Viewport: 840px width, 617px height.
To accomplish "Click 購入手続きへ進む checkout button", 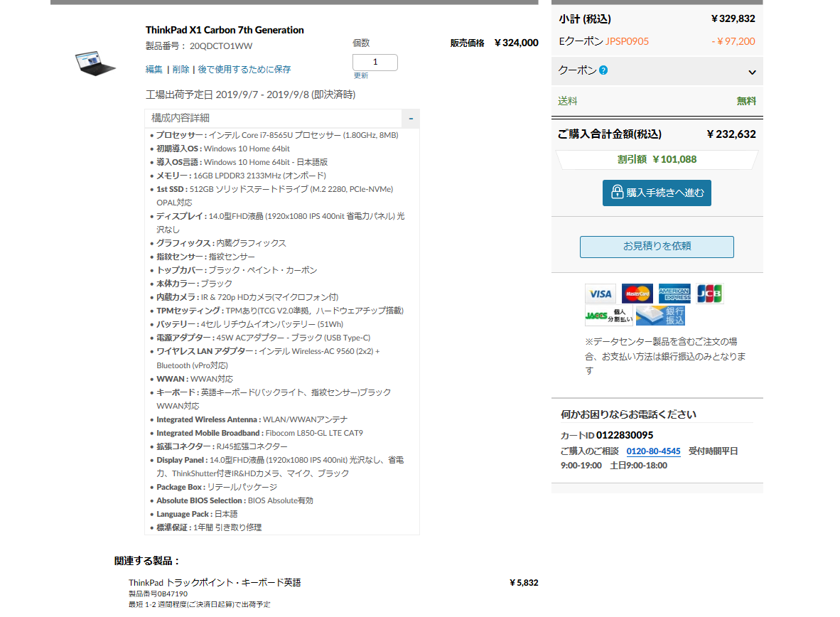I will tap(657, 193).
